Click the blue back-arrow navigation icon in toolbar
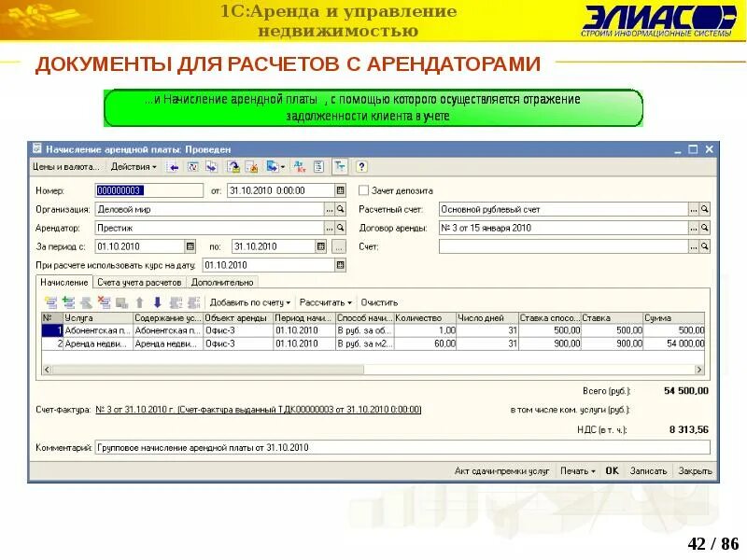 pyautogui.click(x=173, y=167)
